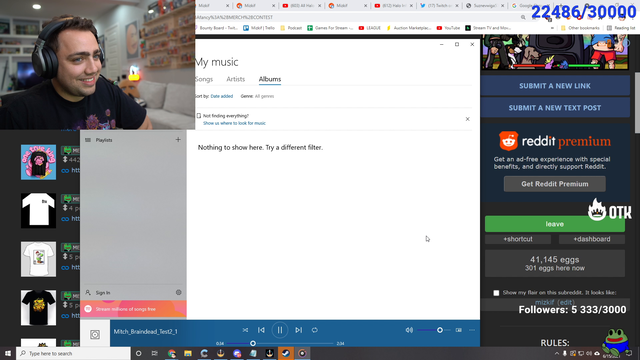640x360 pixels.
Task: Select the Albums tab
Action: (270, 79)
